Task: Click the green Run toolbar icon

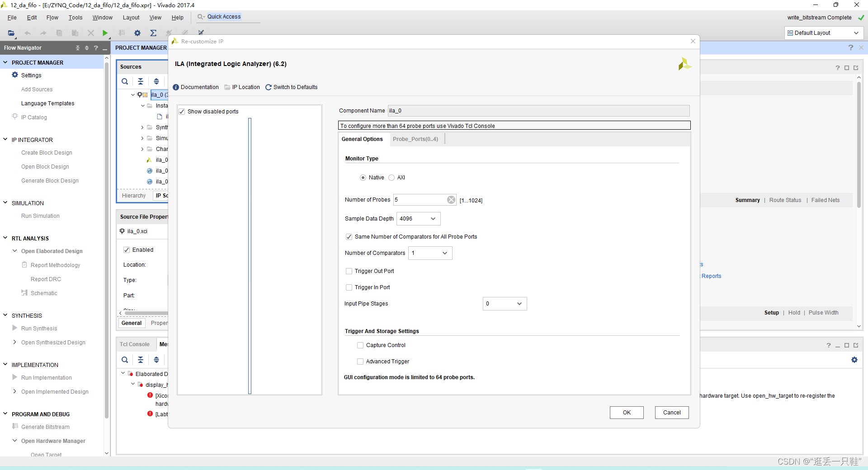Action: (x=105, y=33)
